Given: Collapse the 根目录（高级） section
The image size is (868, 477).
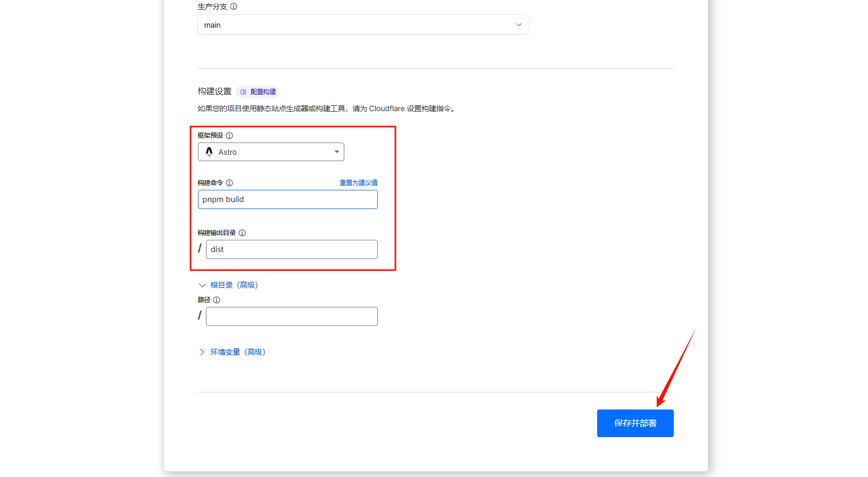Looking at the screenshot, I should point(229,285).
